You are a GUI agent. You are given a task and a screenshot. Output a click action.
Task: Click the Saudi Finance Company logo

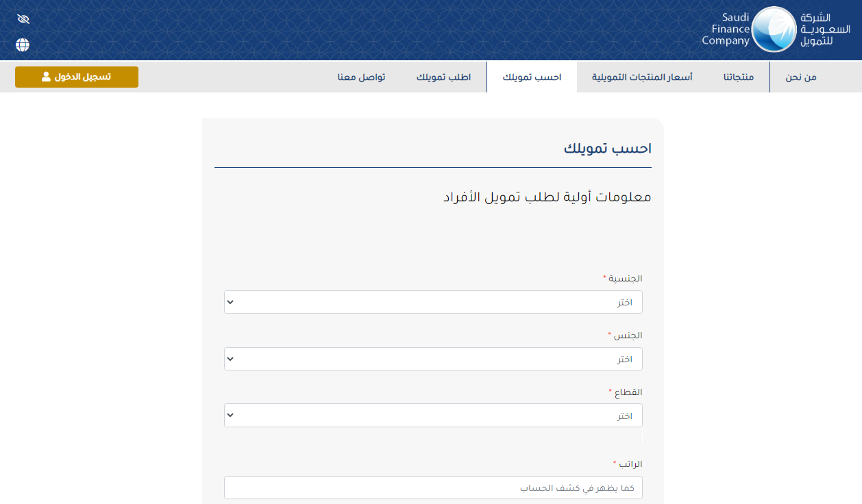775,30
